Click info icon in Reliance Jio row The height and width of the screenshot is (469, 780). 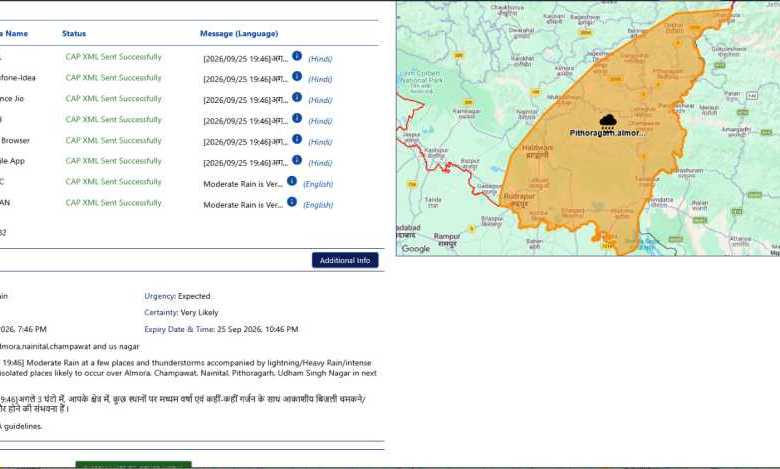click(297, 97)
